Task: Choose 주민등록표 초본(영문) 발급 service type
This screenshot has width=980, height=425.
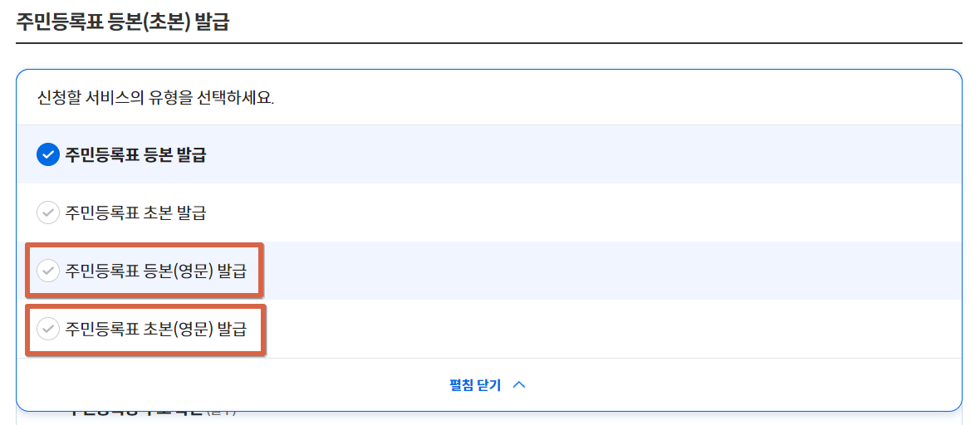Action: pyautogui.click(x=155, y=328)
